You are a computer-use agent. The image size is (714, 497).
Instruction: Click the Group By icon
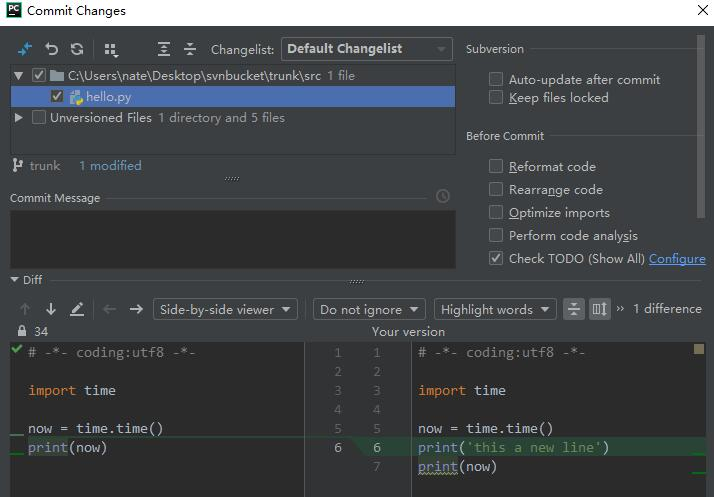111,49
